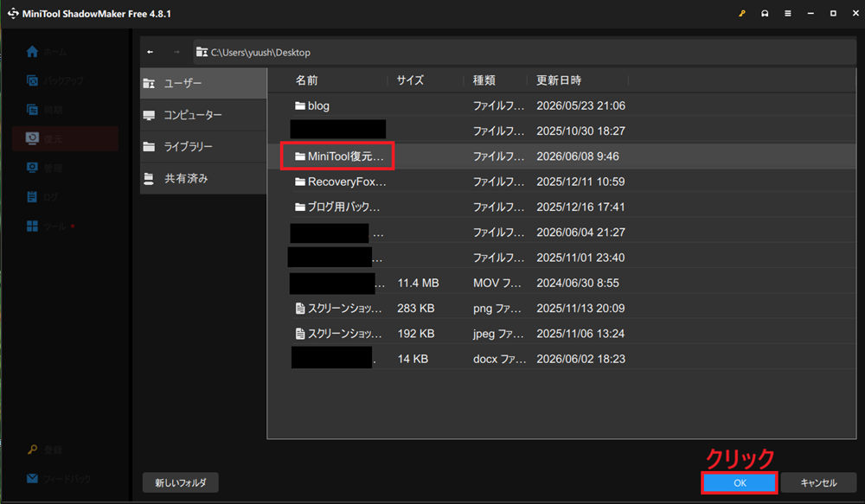Click the docx ファ… type cell

[500, 359]
